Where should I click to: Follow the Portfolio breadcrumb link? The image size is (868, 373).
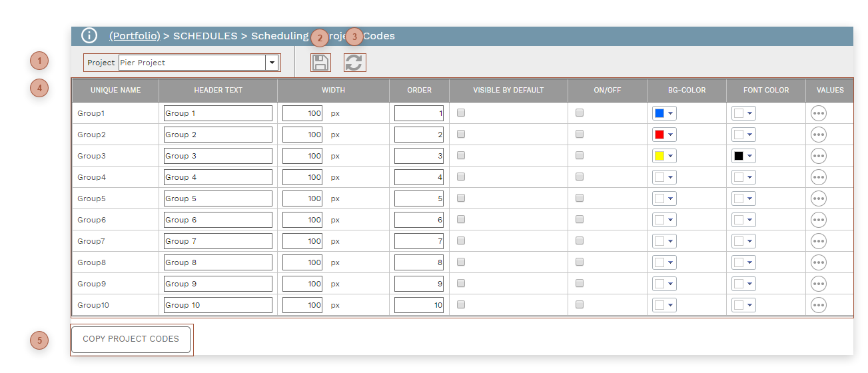click(135, 36)
